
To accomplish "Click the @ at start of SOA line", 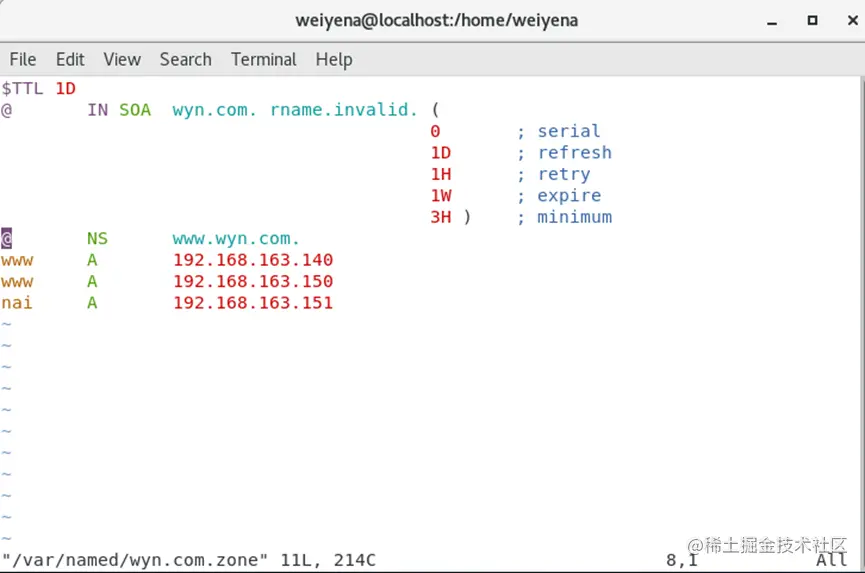I will (7, 110).
